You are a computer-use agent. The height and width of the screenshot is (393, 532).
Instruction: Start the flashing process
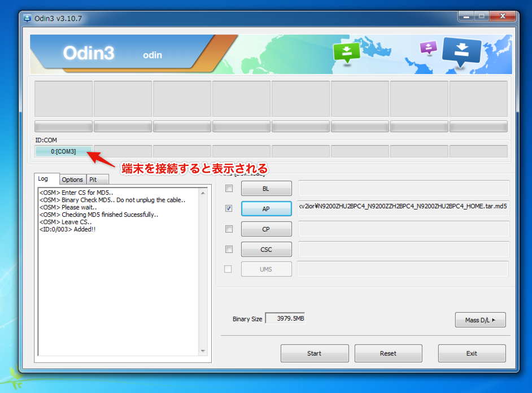pos(315,353)
